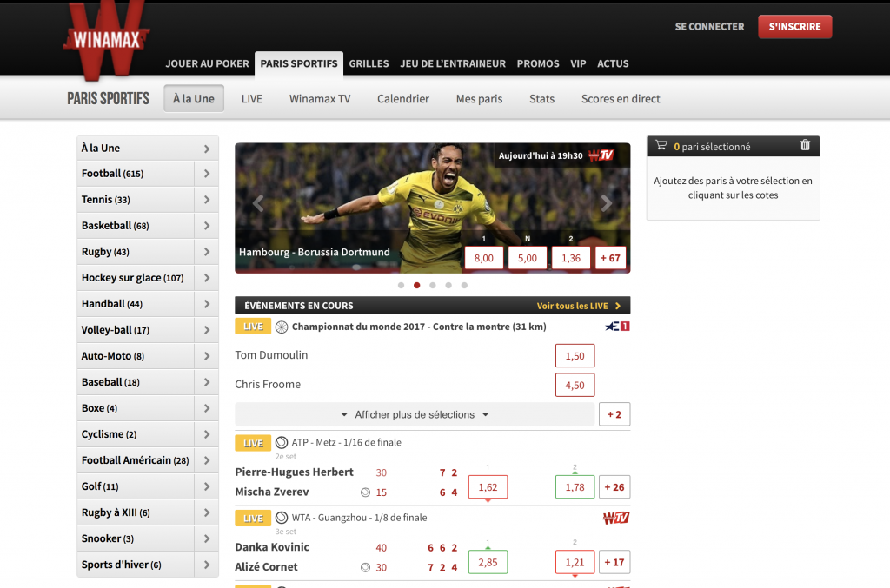The height and width of the screenshot is (588, 890).
Task: Click Se connecter link
Action: pos(709,27)
